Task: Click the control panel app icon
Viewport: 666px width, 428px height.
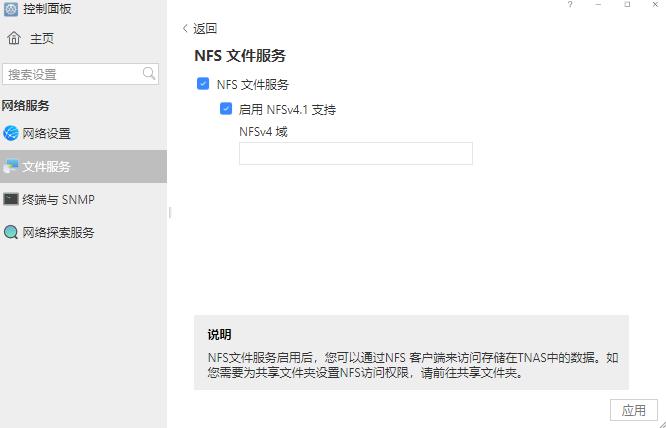Action: click(x=11, y=9)
